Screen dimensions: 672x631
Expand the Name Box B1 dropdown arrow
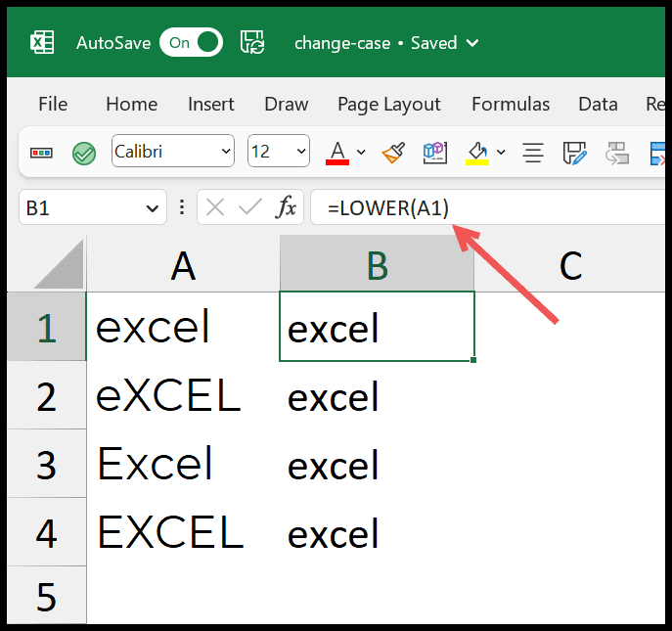(153, 208)
